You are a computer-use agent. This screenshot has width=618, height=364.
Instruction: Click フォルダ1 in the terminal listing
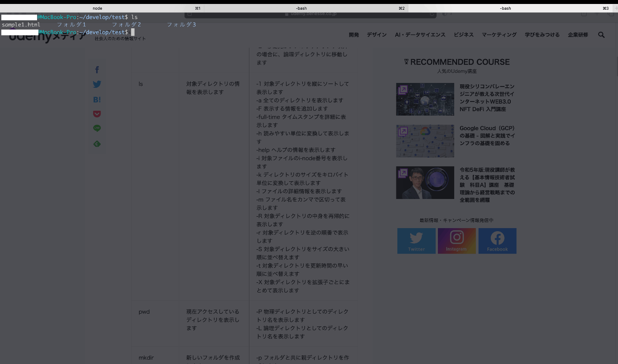coord(71,25)
